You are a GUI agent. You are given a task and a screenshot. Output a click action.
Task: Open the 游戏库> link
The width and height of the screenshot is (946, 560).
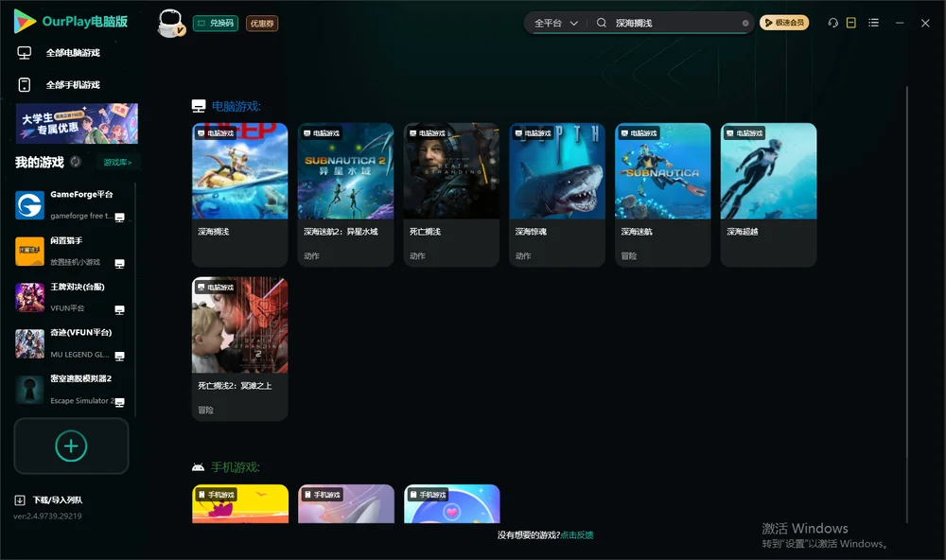click(117, 163)
